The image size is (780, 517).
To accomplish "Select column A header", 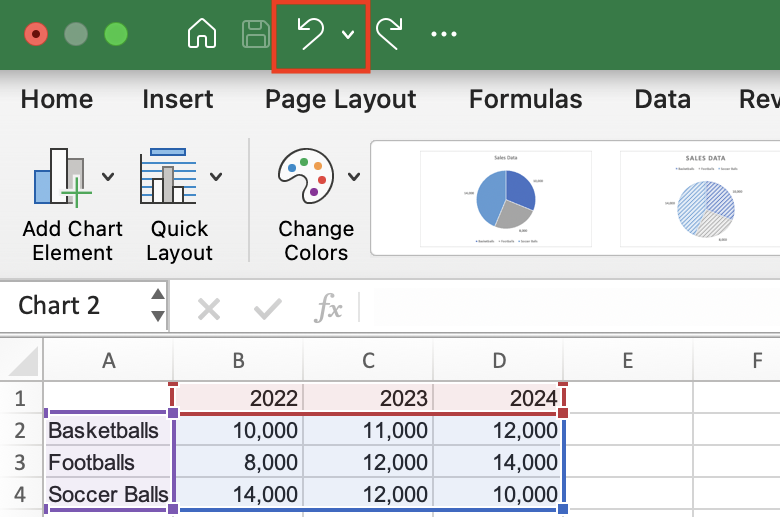I will click(108, 360).
